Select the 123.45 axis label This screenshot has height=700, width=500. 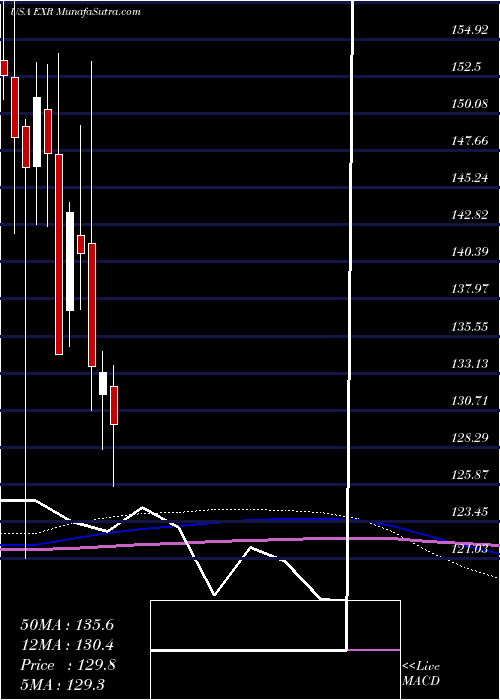pos(470,512)
